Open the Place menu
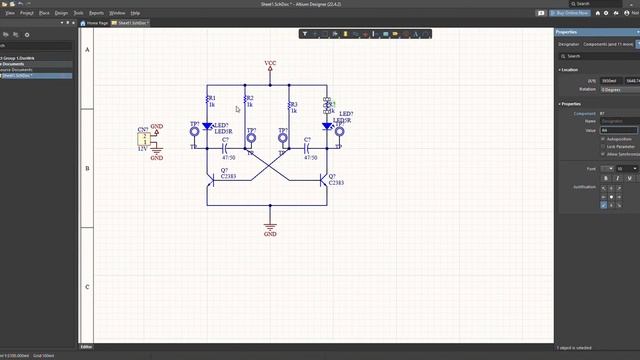Screen dimensions: 640x360 (44, 13)
